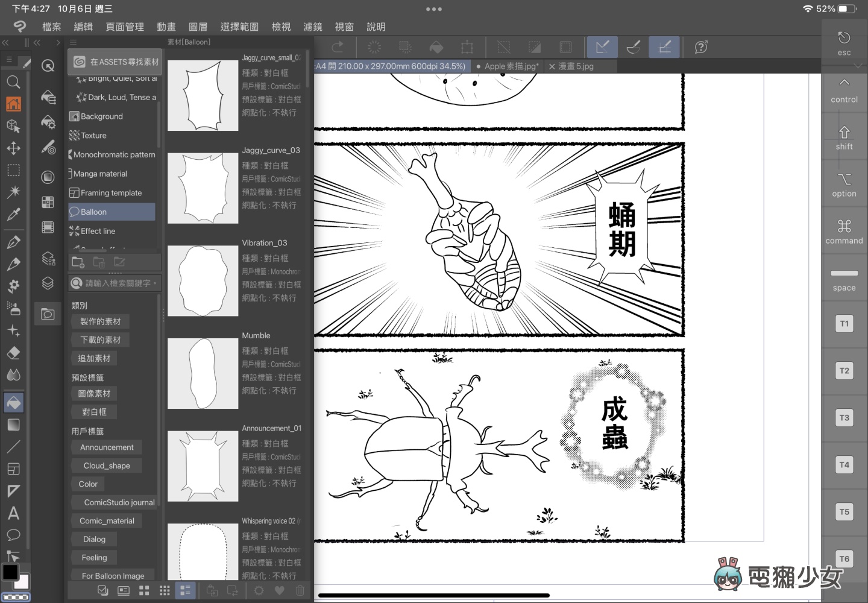
Task: Select the Figure line tool
Action: 13,447
